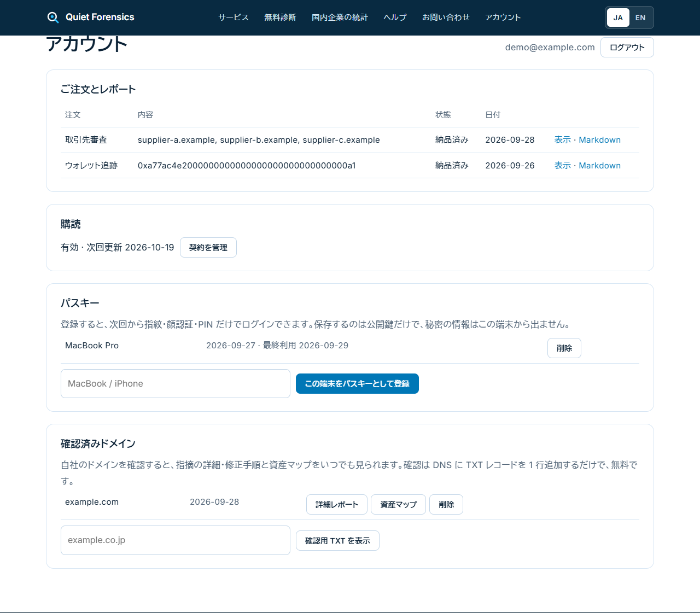Click 納品済み status in the 取引先審査 row
This screenshot has width=700, height=613.
[x=452, y=140]
